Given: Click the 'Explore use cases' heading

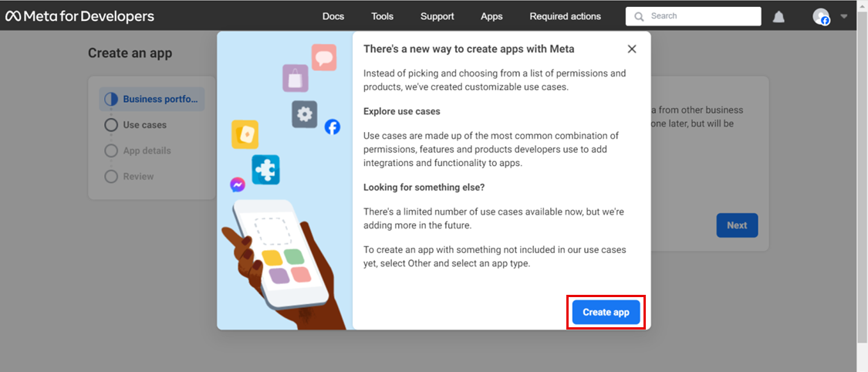Looking at the screenshot, I should click(x=402, y=111).
